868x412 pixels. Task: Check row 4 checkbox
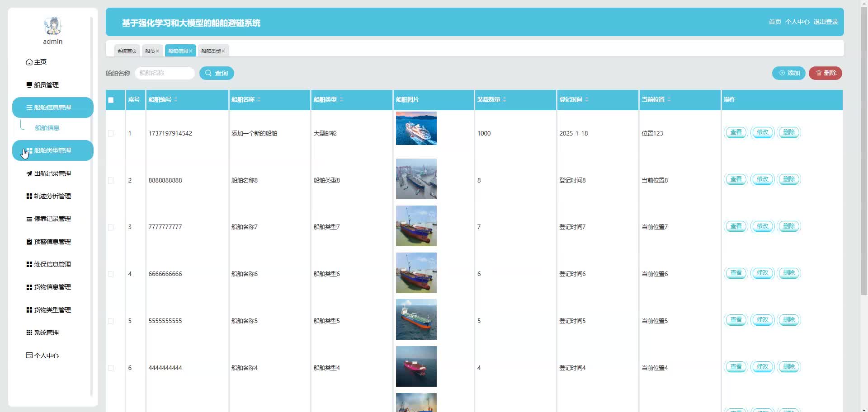point(111,274)
